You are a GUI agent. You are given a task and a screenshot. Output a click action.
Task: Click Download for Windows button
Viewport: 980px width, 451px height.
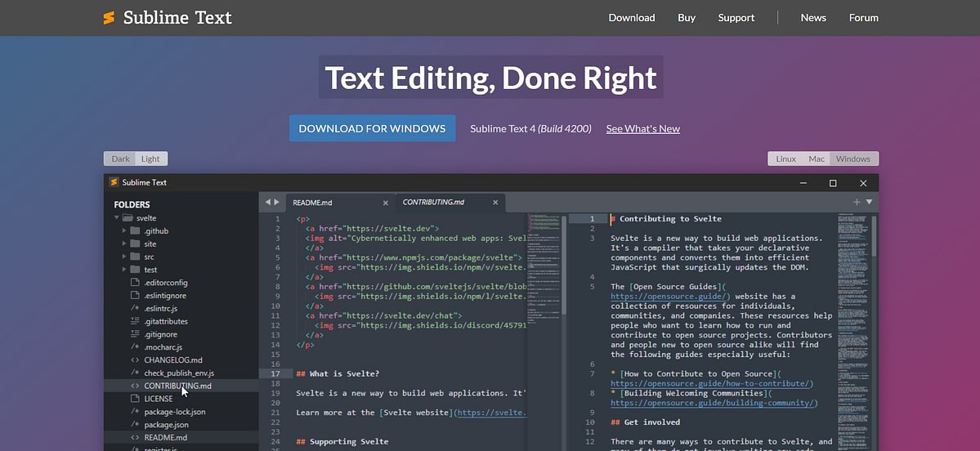(372, 128)
